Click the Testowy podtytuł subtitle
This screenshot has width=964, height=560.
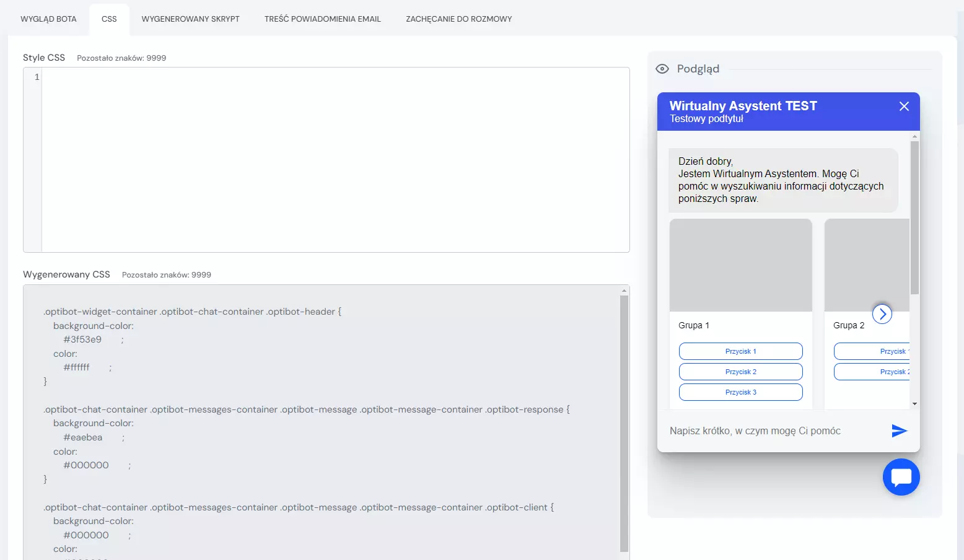(706, 119)
